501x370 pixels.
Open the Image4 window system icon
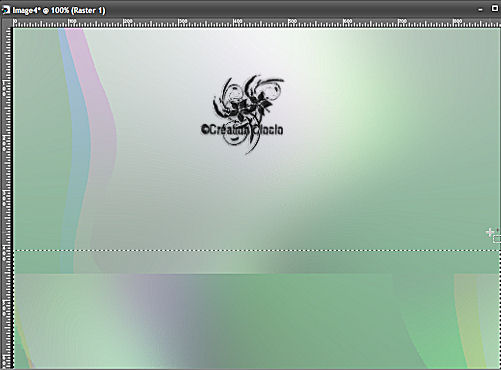[x=6, y=10]
